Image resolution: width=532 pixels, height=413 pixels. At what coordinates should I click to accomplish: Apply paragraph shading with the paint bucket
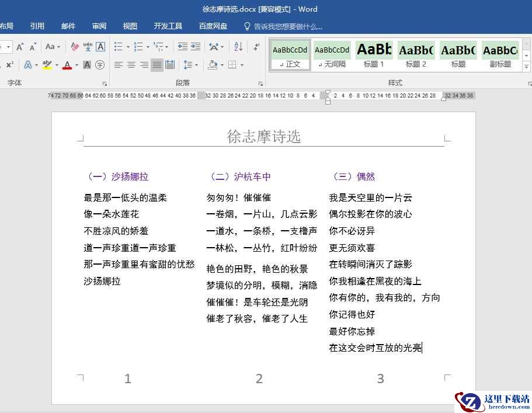point(213,64)
